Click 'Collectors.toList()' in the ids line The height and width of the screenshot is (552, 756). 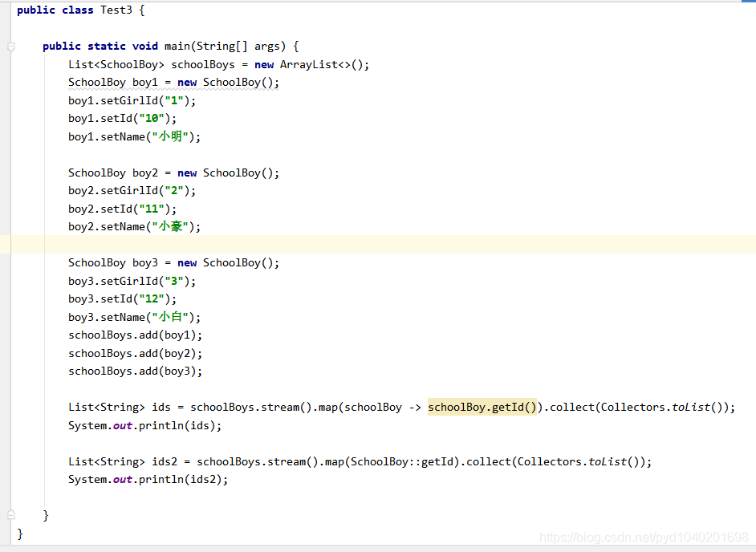pos(661,408)
